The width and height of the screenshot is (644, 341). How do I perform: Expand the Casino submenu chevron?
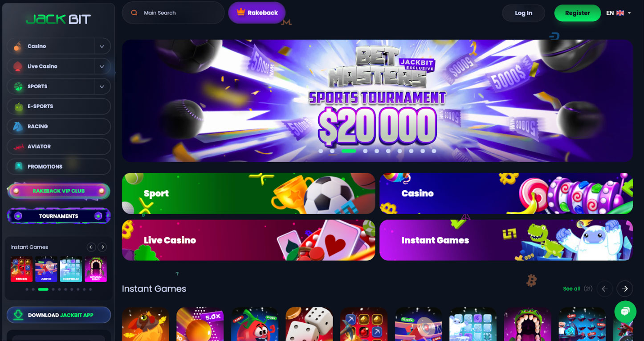(x=102, y=46)
